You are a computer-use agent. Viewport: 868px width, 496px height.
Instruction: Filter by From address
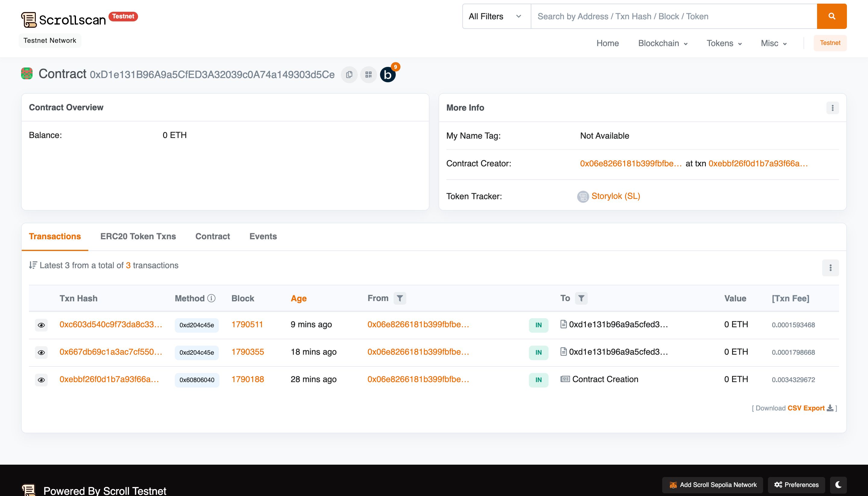click(400, 298)
